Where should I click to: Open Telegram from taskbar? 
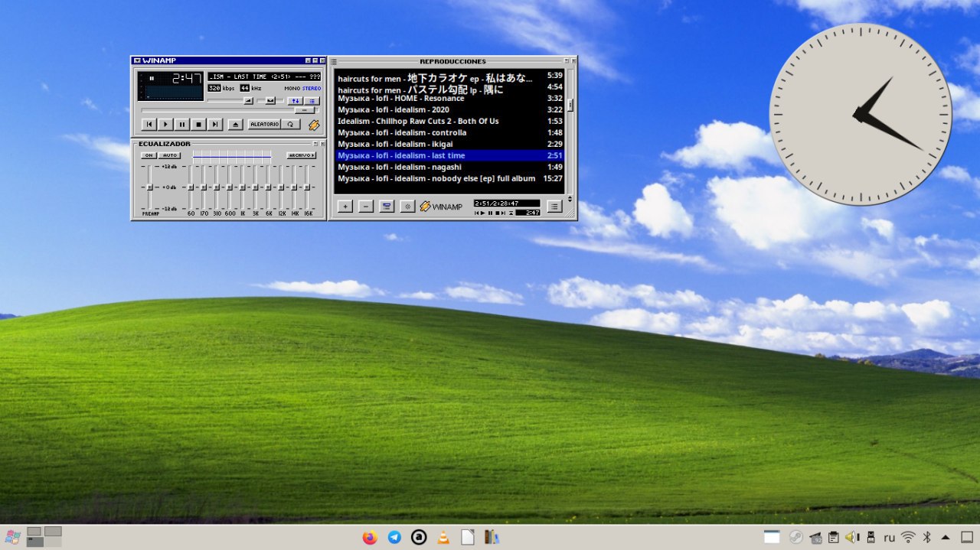click(x=394, y=537)
